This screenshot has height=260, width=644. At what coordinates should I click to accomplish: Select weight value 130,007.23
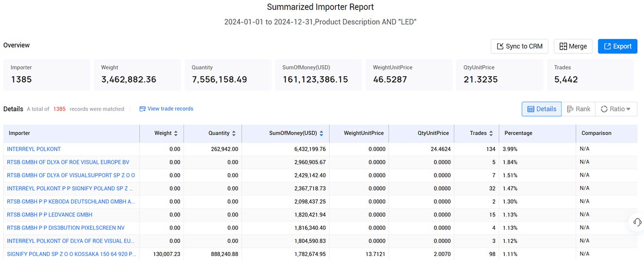tap(167, 254)
